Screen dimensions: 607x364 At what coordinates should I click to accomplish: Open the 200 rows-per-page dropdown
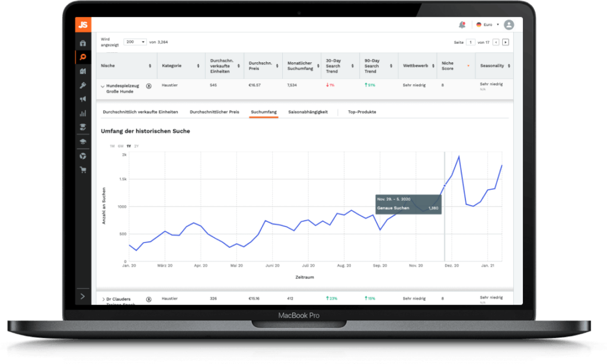click(135, 42)
